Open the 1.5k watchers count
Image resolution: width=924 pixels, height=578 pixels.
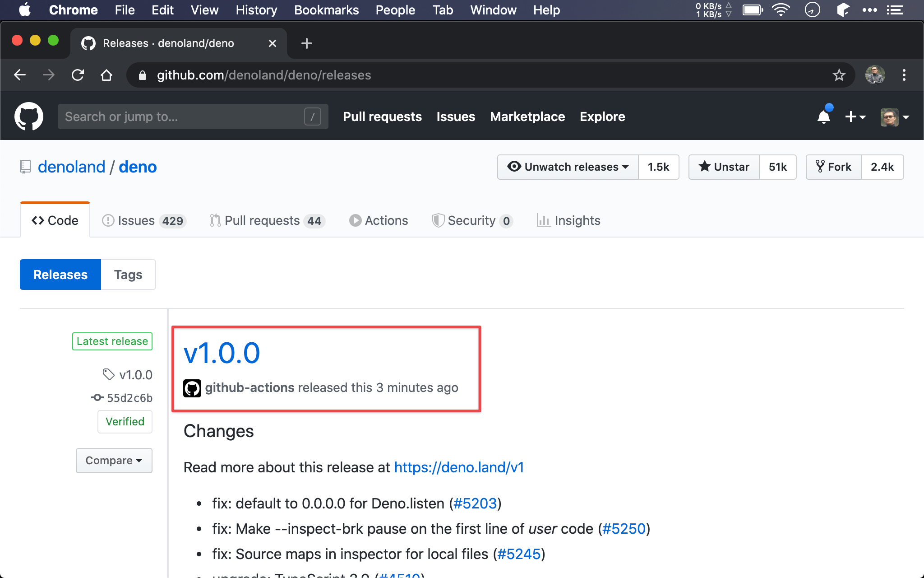click(659, 167)
